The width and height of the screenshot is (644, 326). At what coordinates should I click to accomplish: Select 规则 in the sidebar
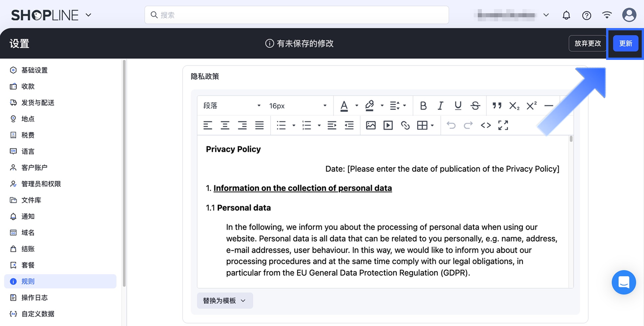pyautogui.click(x=60, y=281)
